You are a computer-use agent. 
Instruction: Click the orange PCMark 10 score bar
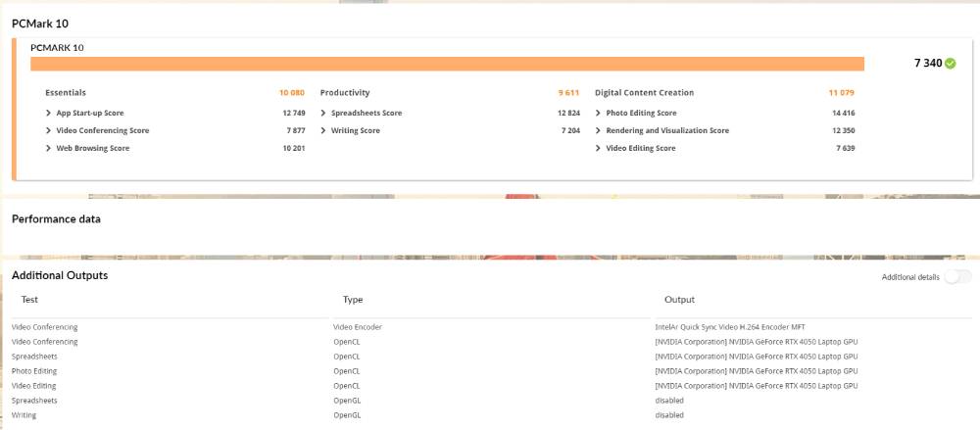[447, 64]
